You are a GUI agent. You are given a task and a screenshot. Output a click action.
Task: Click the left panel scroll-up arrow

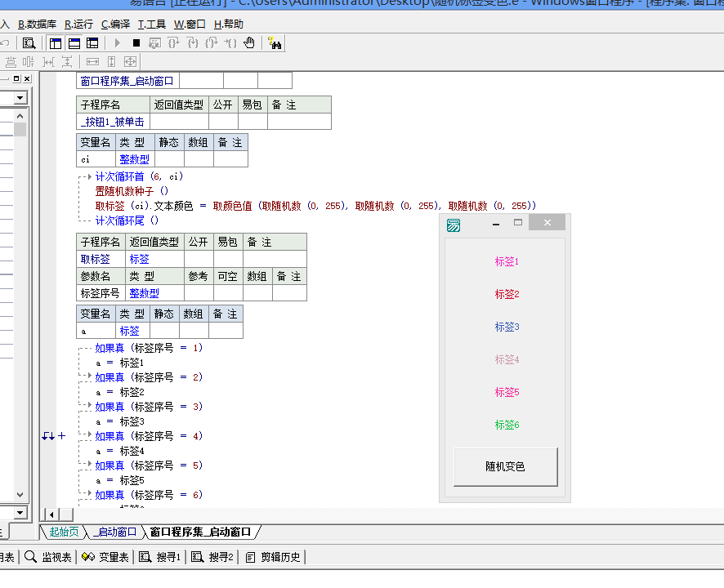click(x=20, y=116)
